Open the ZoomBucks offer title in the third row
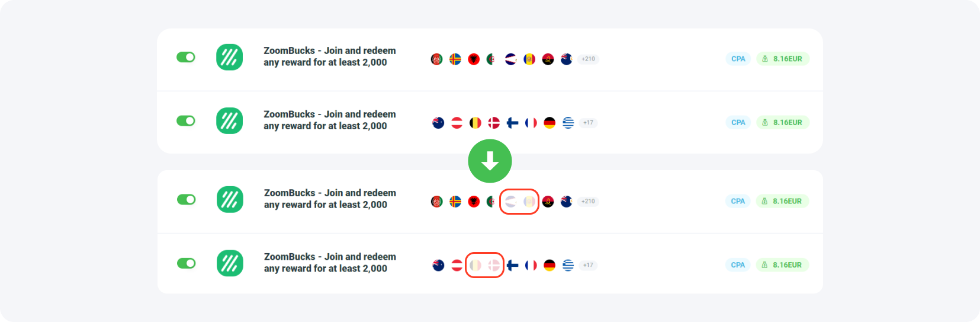 (330, 199)
